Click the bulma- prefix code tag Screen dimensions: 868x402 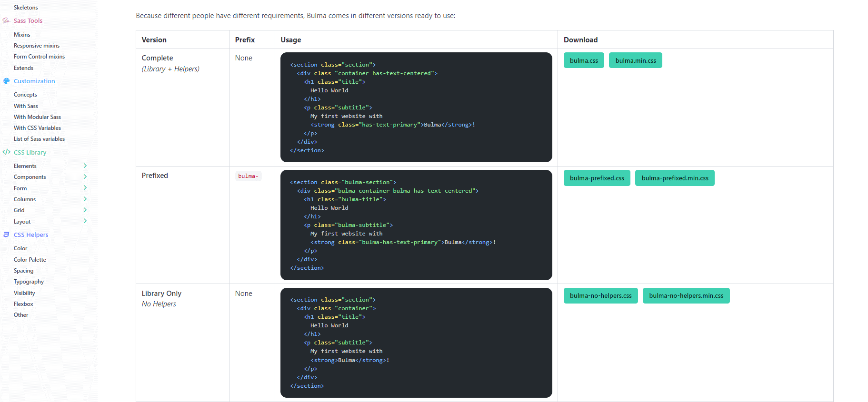coord(248,176)
